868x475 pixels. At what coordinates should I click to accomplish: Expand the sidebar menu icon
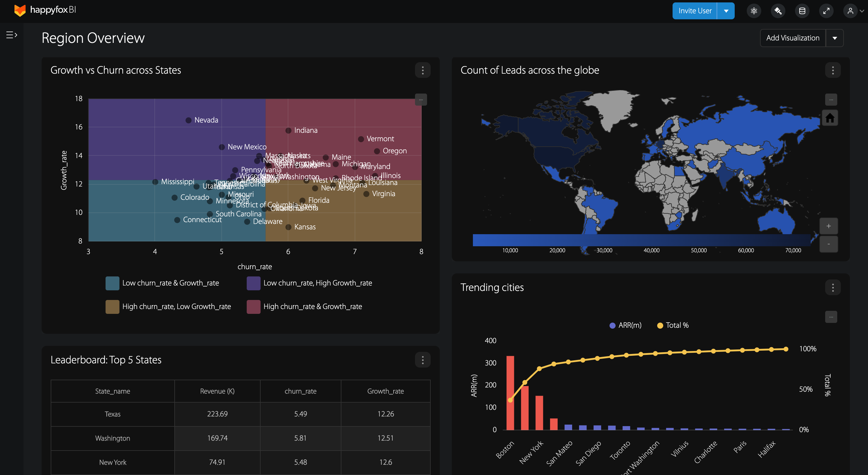click(x=11, y=35)
